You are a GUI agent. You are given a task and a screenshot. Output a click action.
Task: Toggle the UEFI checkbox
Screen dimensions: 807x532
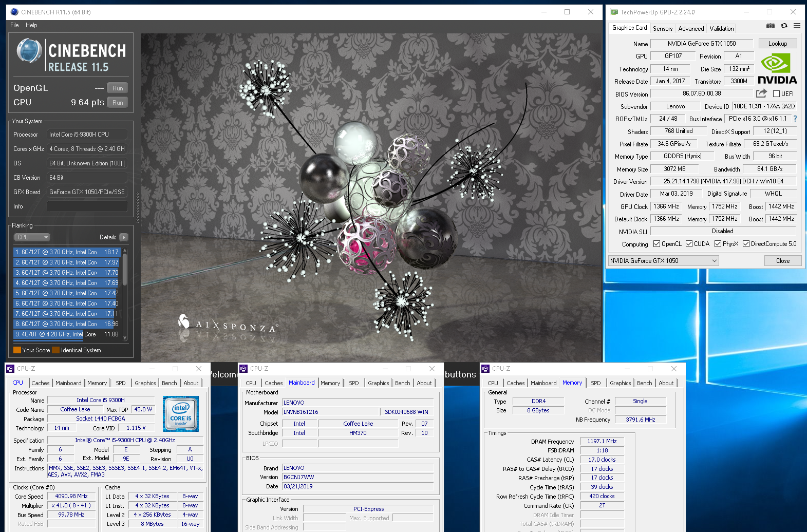click(x=776, y=94)
